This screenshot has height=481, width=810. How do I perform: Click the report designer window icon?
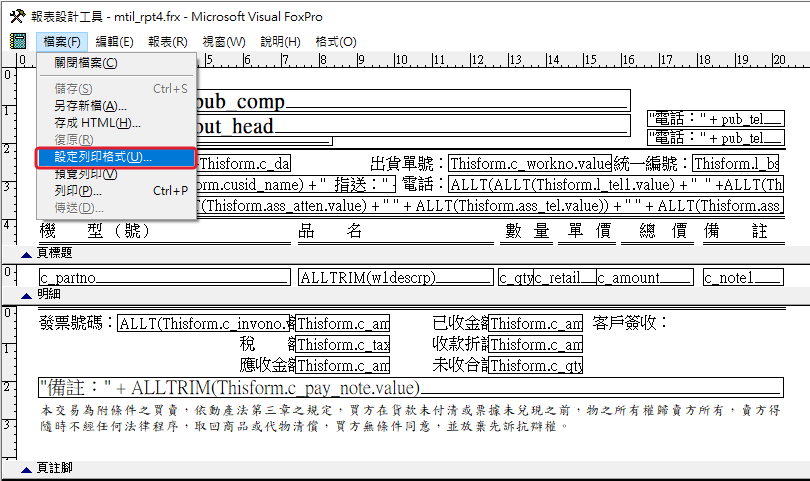coord(18,41)
